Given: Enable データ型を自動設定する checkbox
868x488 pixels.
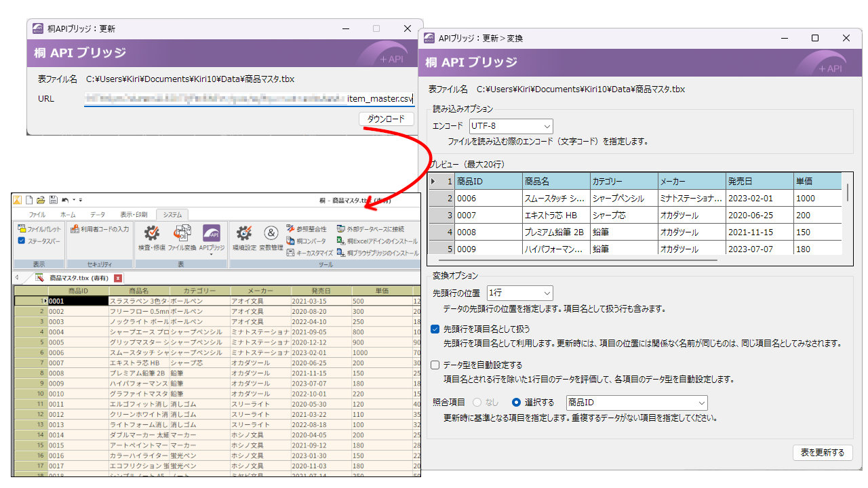Looking at the screenshot, I should pos(435,365).
